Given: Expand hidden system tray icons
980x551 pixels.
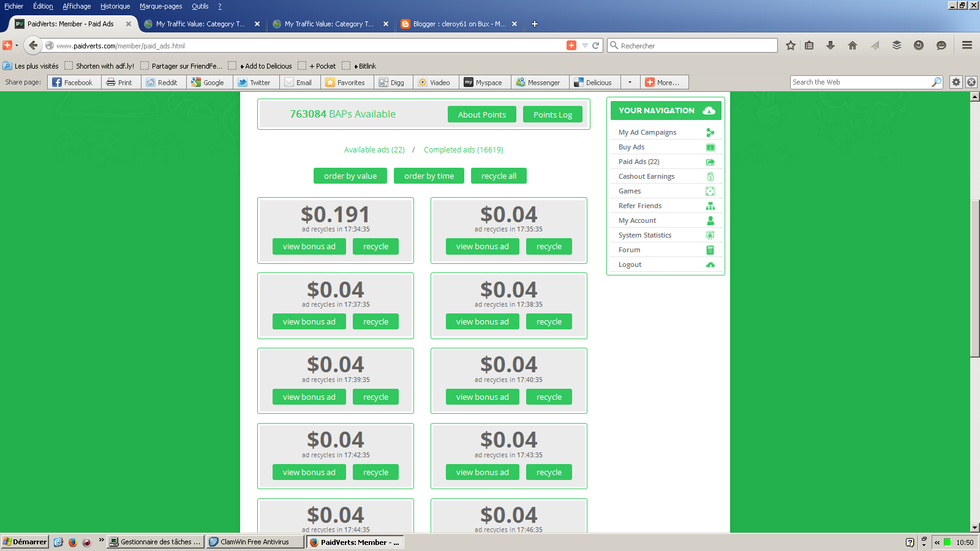Looking at the screenshot, I should pos(937,542).
